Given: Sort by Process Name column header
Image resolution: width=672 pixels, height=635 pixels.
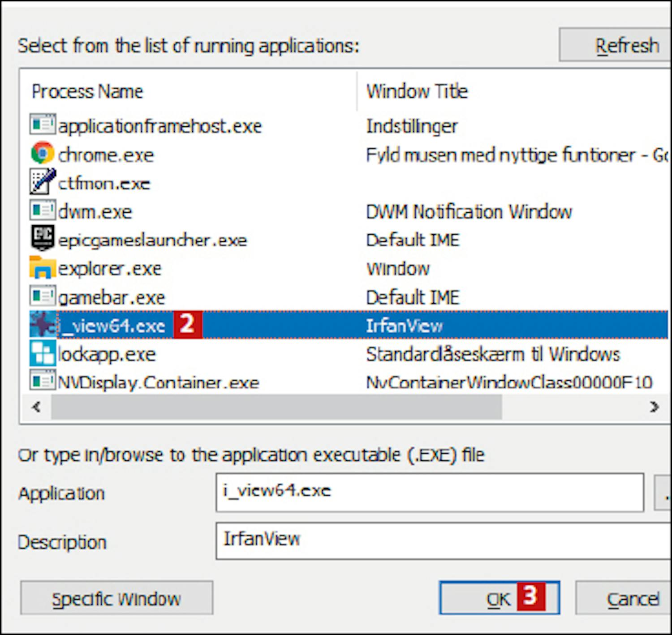Looking at the screenshot, I should (88, 92).
